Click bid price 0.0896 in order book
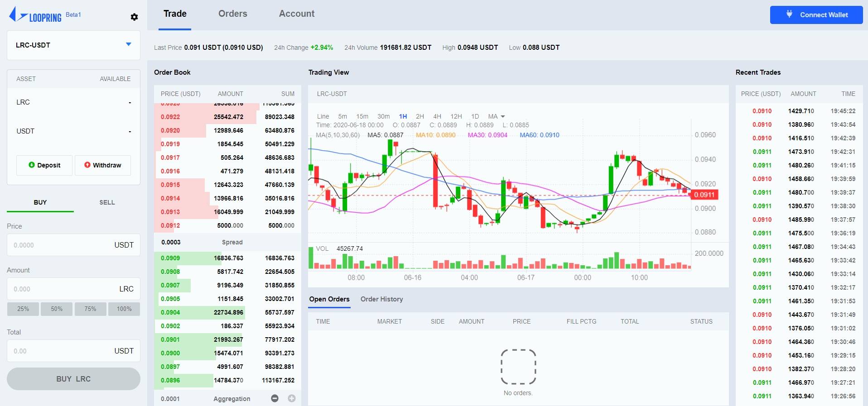Viewport: 868px width, 406px height. point(170,380)
